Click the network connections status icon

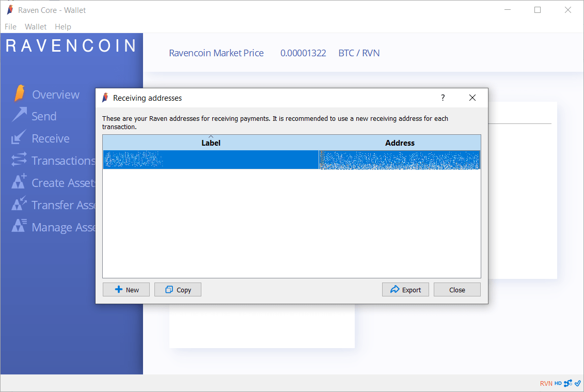[568, 383]
